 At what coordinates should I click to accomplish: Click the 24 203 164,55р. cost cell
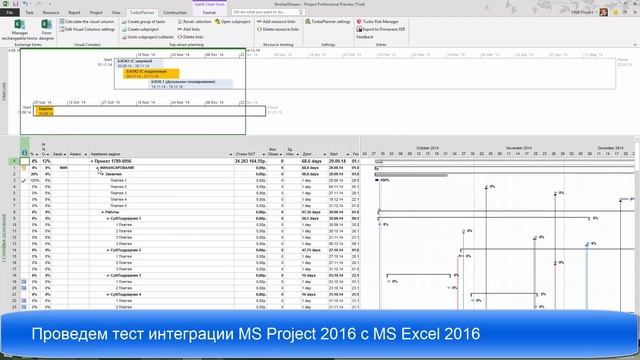(251, 161)
